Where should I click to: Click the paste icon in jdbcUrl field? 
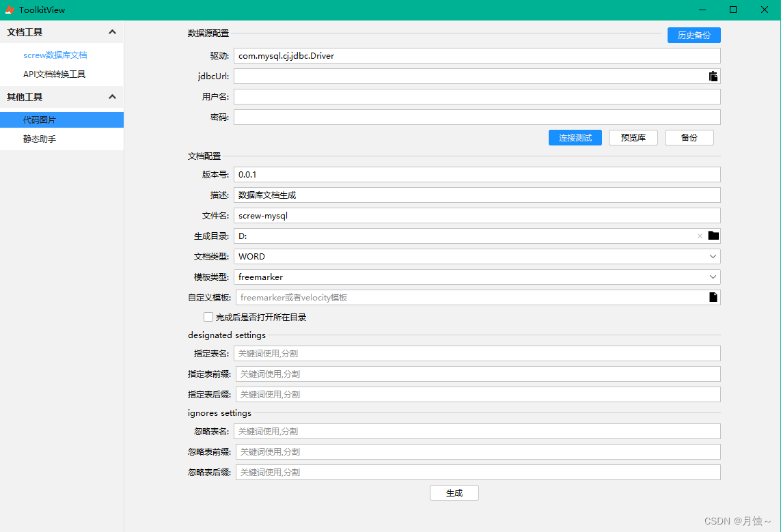713,76
